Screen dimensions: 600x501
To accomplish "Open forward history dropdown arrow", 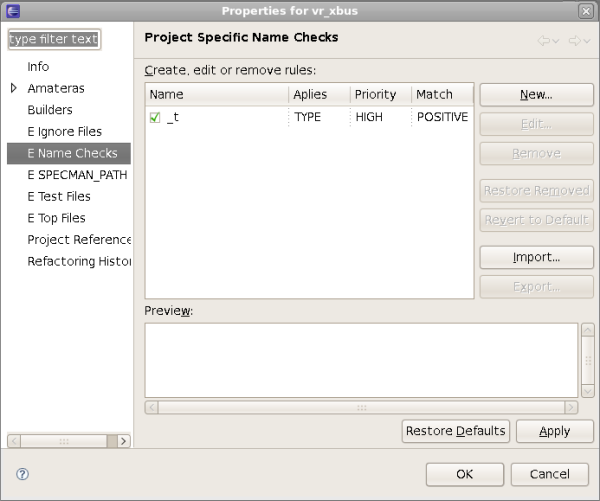I will [x=587, y=41].
